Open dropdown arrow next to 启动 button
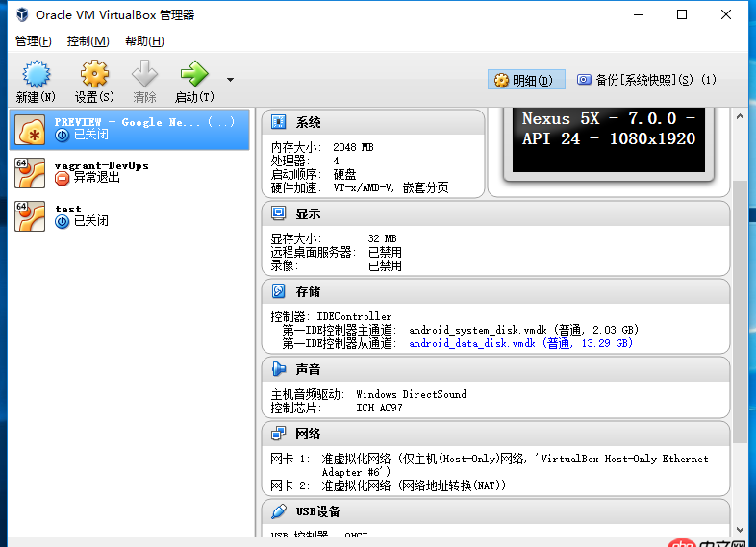Image resolution: width=756 pixels, height=547 pixels. point(230,79)
